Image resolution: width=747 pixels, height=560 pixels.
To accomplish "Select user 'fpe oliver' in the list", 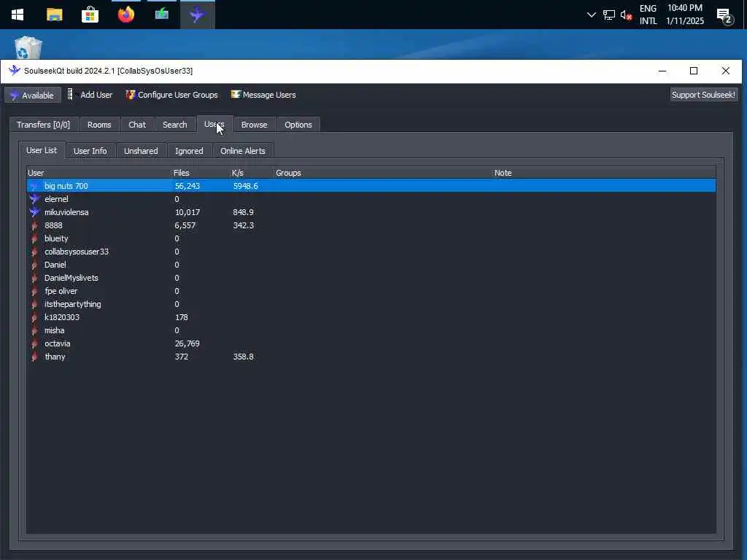I will point(371,291).
